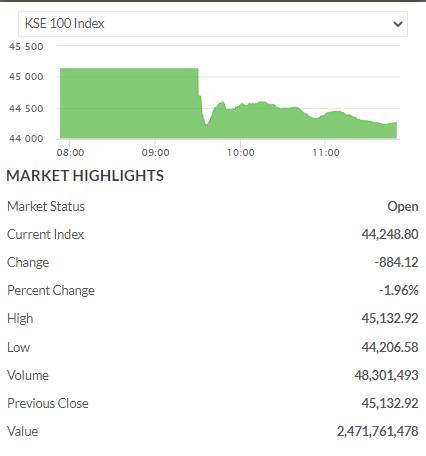Click the 11:00 time axis label

[x=326, y=153]
